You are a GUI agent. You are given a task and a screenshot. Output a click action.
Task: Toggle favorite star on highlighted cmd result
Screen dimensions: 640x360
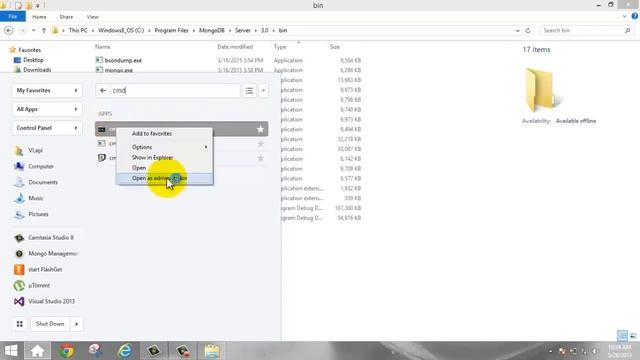(260, 129)
